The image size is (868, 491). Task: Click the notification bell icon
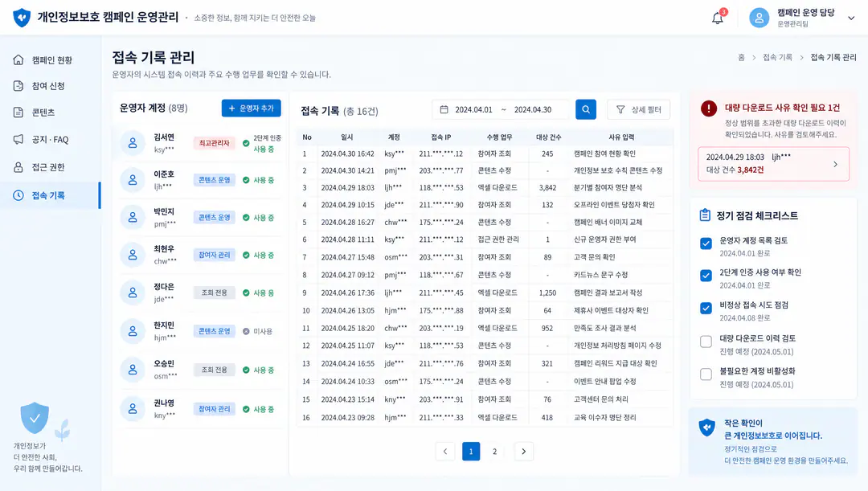pos(718,18)
